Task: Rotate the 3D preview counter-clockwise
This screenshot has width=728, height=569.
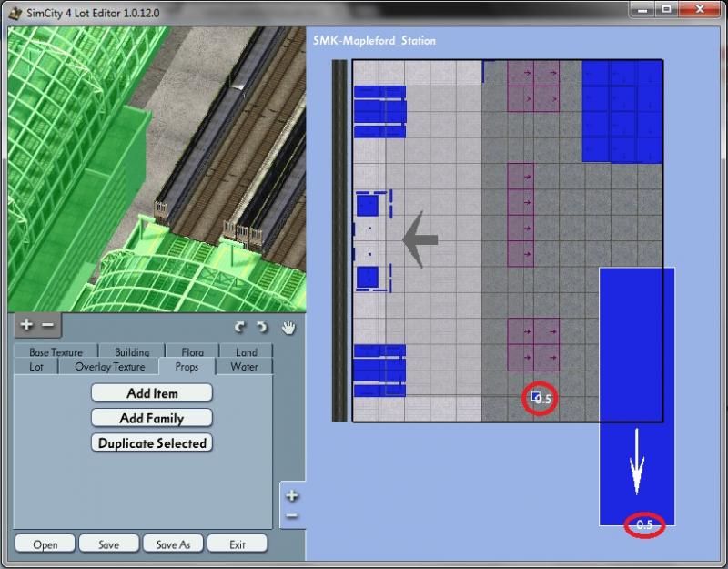Action: 262,328
